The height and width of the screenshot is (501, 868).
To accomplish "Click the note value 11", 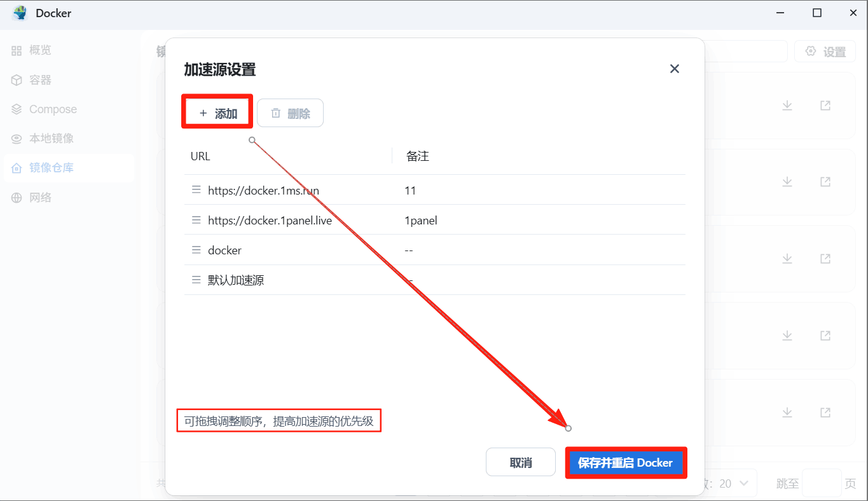I will pos(410,190).
